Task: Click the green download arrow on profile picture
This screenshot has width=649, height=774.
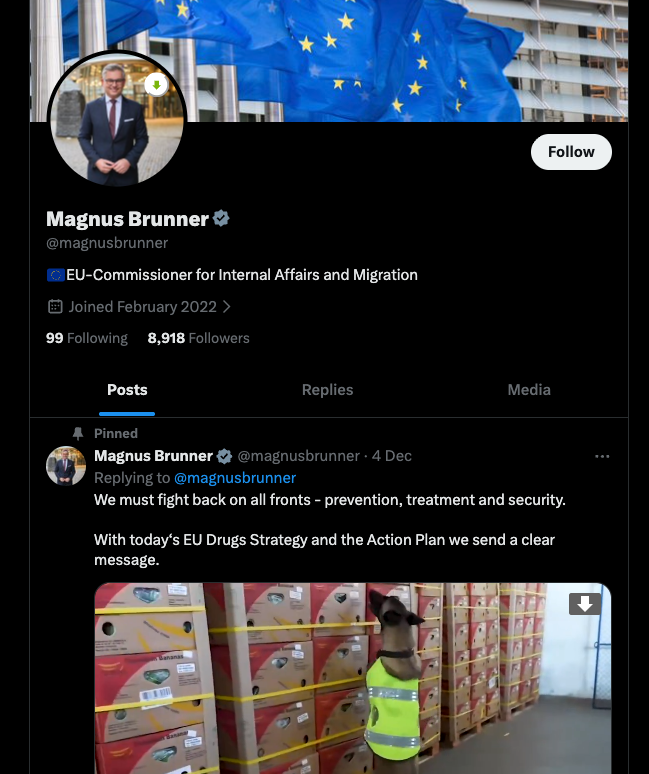Action: click(x=156, y=85)
